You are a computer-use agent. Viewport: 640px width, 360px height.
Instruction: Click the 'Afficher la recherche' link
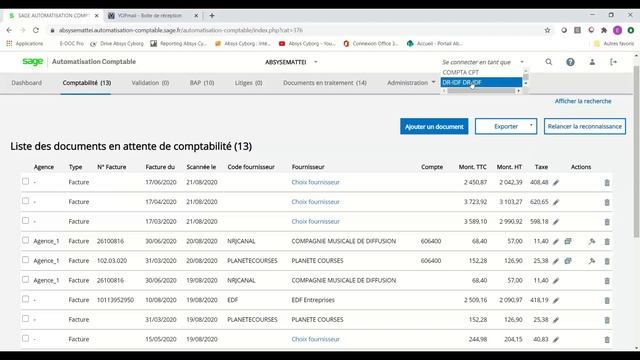pyautogui.click(x=583, y=101)
